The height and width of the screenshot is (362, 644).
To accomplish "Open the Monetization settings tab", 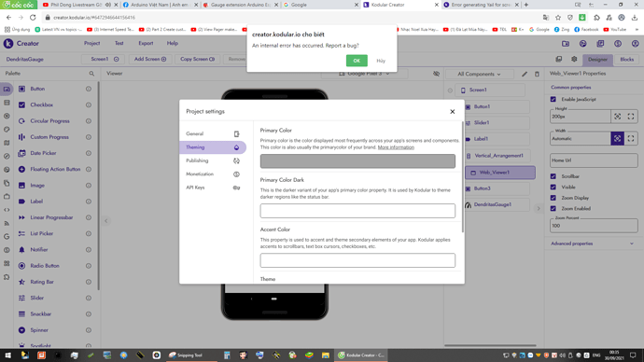I will pos(213,174).
